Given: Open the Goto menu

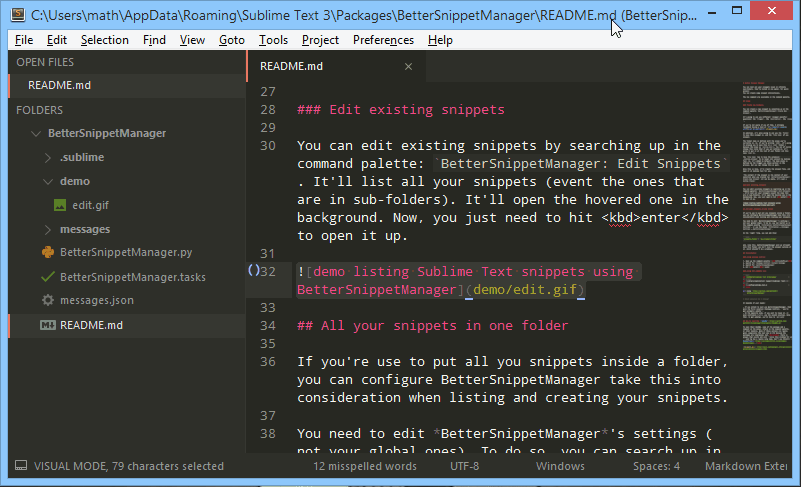Looking at the screenshot, I should (232, 40).
